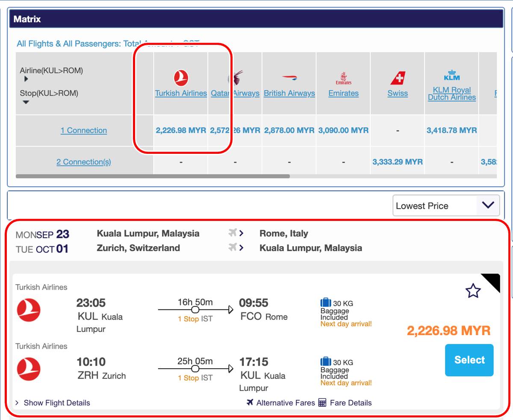
Task: Select the 3,090.00 MYR Emirates fare
Action: coord(343,130)
